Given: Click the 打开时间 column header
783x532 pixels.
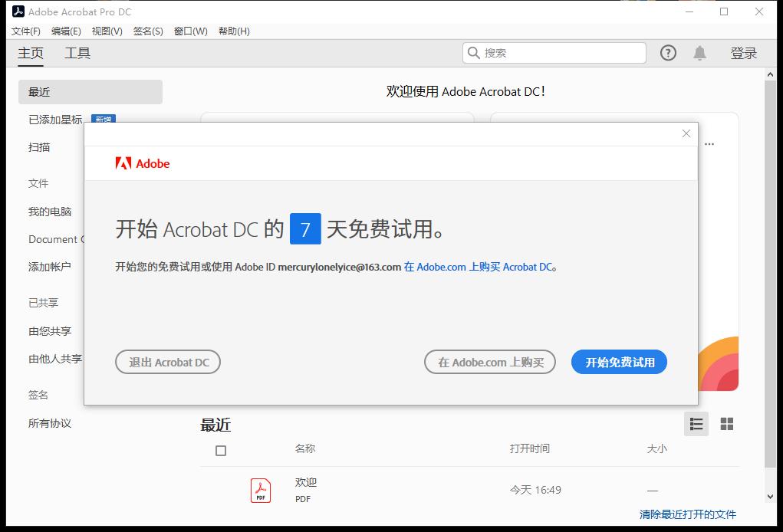Looking at the screenshot, I should click(530, 448).
